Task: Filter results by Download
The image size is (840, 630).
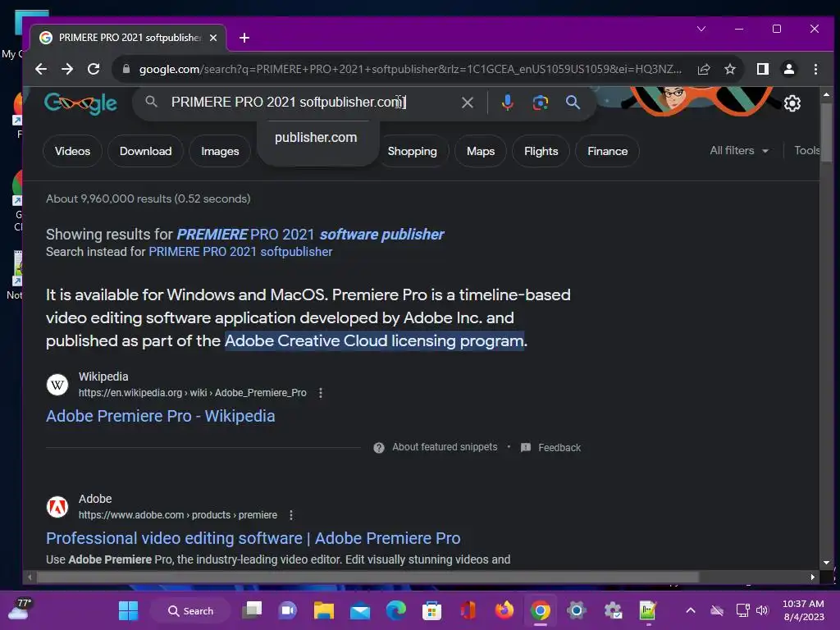Action: point(146,151)
